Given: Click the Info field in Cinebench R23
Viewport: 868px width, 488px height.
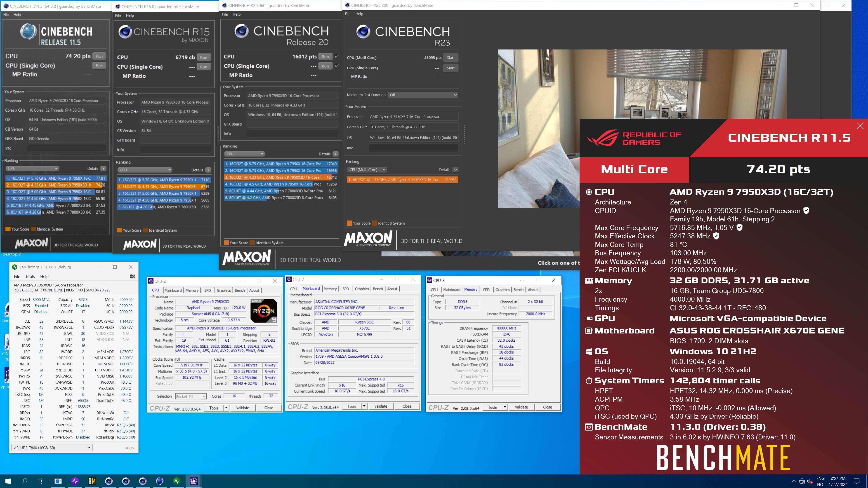Looking at the screenshot, I should pos(413,148).
